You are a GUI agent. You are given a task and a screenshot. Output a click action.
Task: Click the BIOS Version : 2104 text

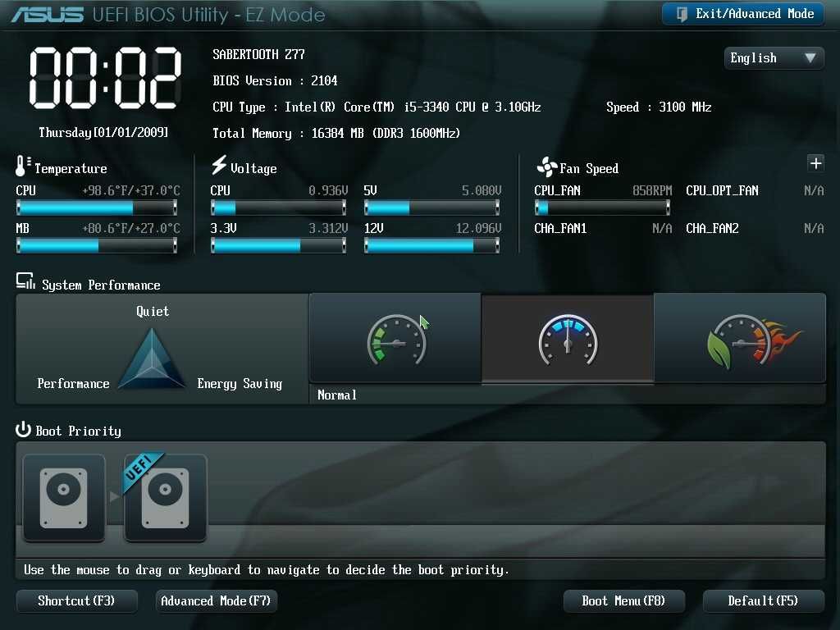pos(275,81)
